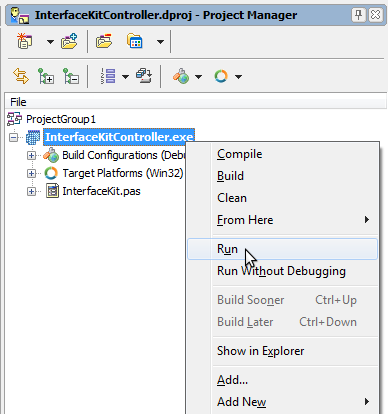388x414 pixels.
Task: Expand the Build Configurations tree node
Action: [x=31, y=155]
